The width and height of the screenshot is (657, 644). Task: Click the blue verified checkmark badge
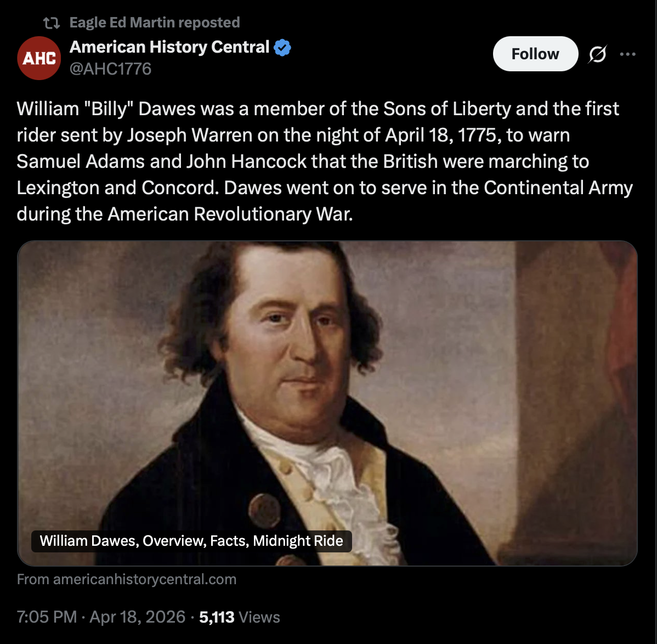pos(282,48)
